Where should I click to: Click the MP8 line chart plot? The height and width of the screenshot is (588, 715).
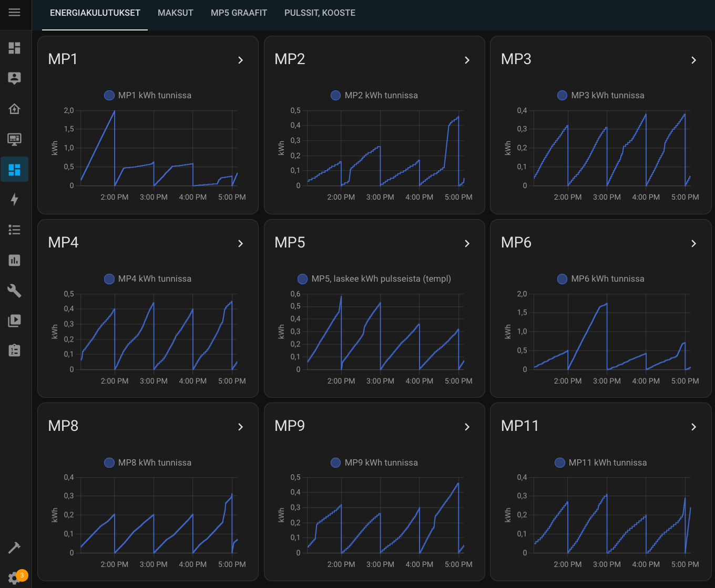pos(159,515)
